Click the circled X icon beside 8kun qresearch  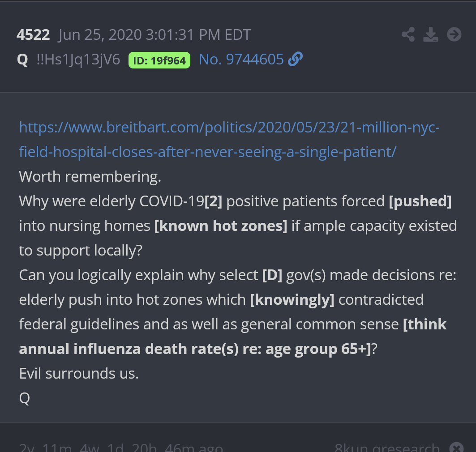(456, 448)
